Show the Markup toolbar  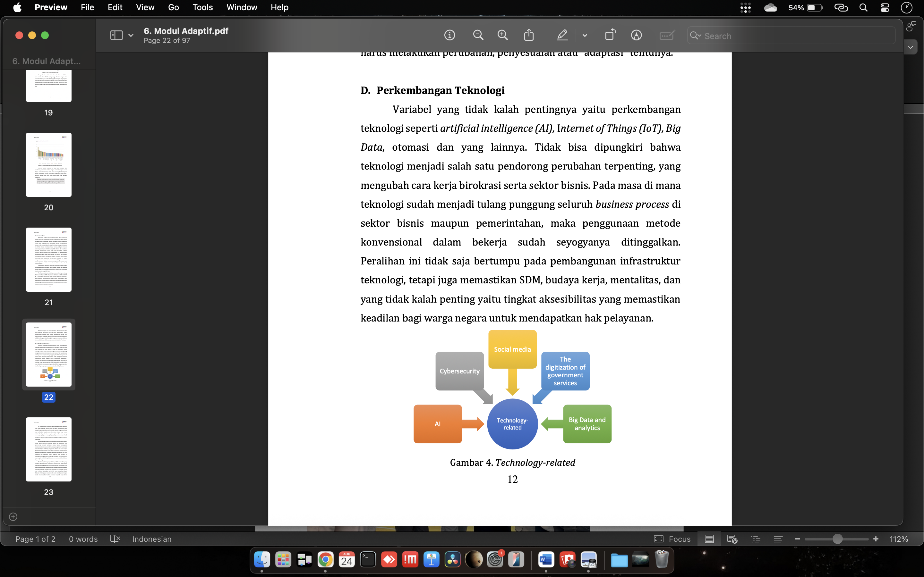pyautogui.click(x=636, y=36)
